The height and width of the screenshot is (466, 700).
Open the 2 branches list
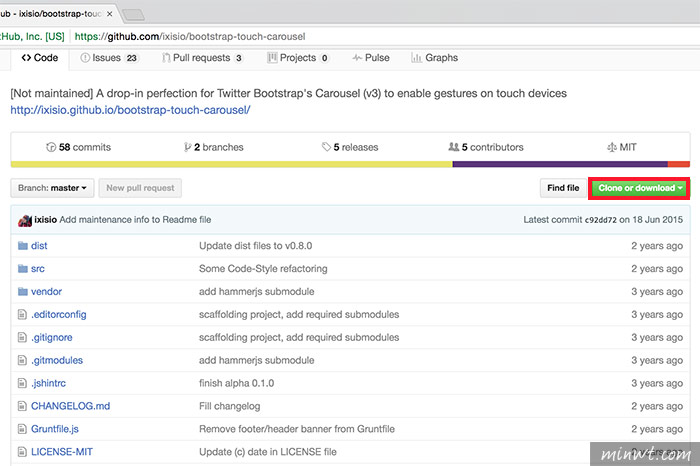tap(213, 147)
